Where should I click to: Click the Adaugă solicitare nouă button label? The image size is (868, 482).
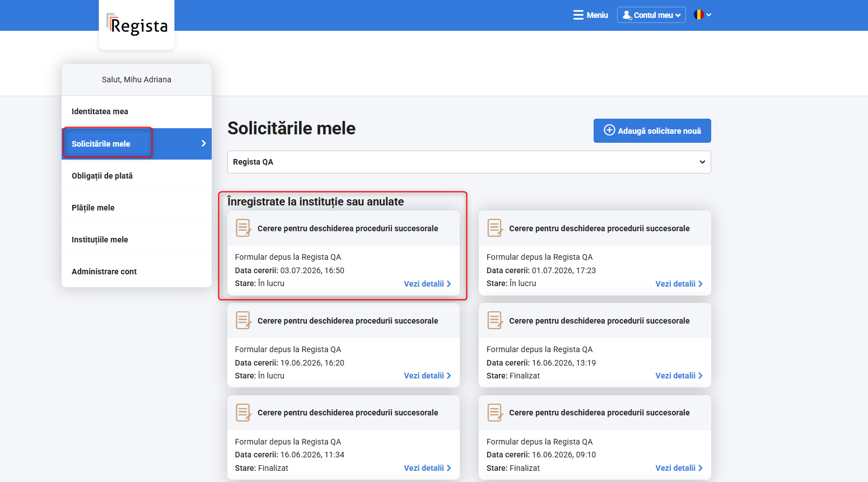[x=659, y=131]
